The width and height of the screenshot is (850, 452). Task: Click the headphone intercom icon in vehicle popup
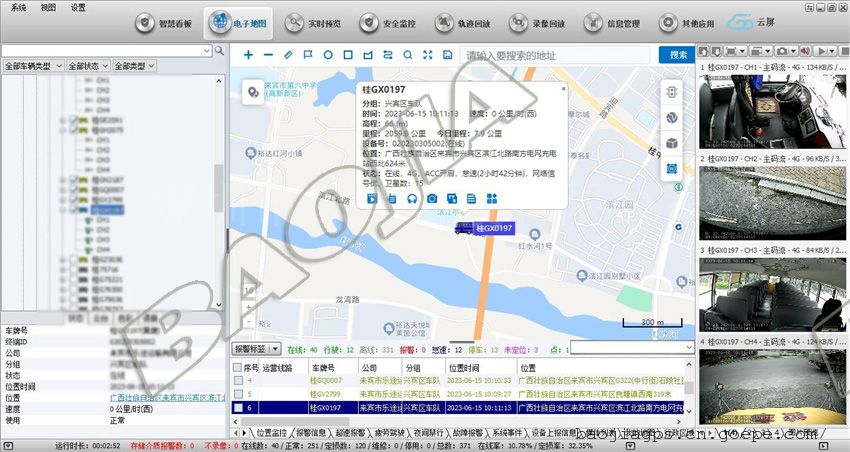(x=411, y=199)
